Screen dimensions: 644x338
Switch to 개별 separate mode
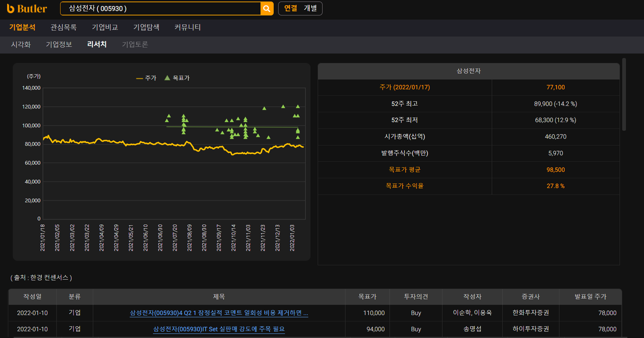310,9
